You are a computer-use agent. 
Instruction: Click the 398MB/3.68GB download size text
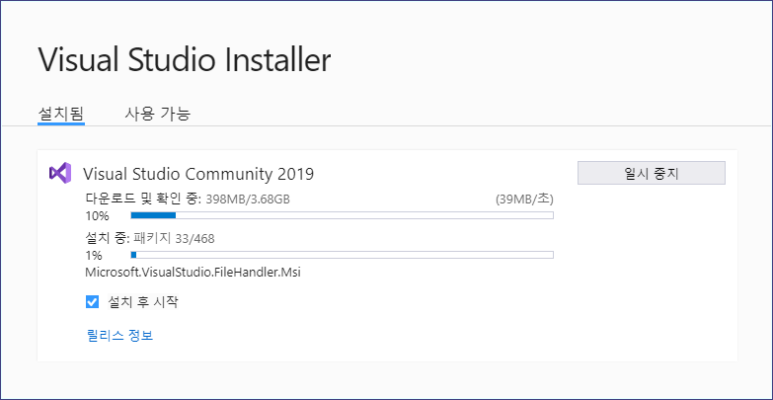248,199
